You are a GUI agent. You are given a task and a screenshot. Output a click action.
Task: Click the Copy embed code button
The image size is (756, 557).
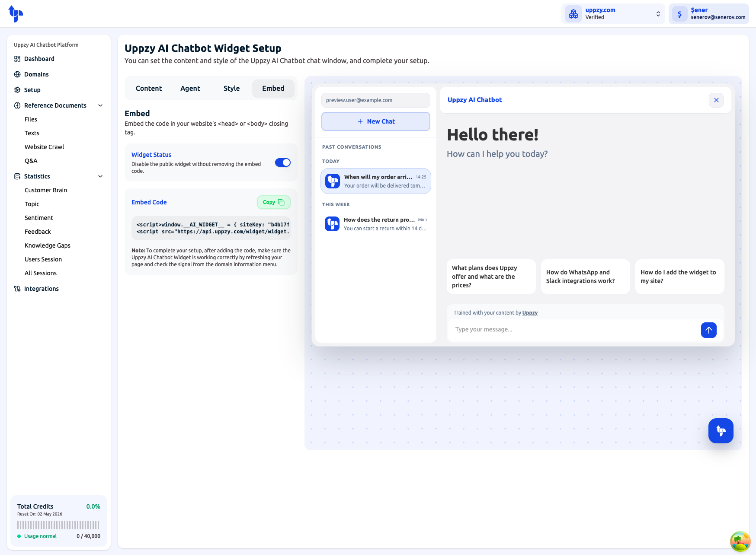(274, 202)
